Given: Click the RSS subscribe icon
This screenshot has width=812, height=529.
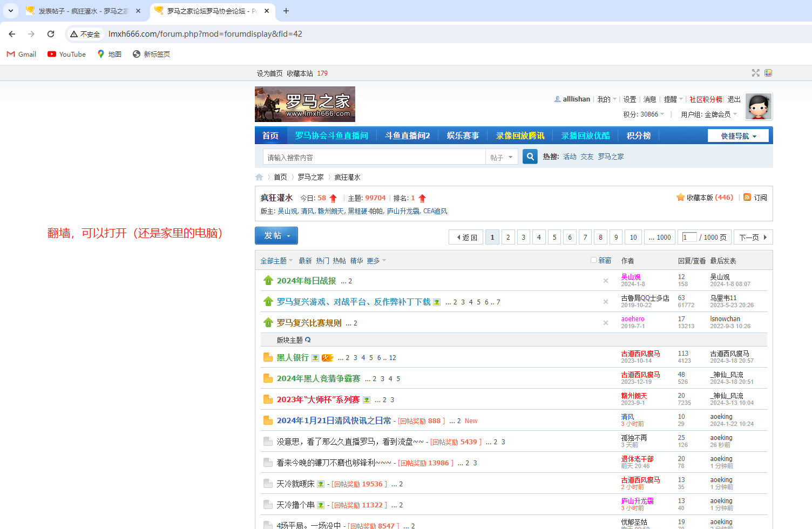Looking at the screenshot, I should (747, 198).
